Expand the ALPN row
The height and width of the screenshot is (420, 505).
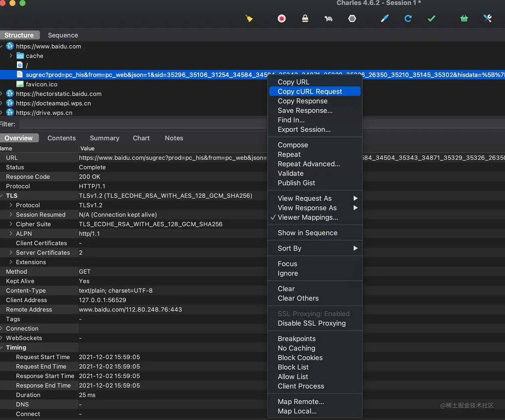(x=11, y=233)
